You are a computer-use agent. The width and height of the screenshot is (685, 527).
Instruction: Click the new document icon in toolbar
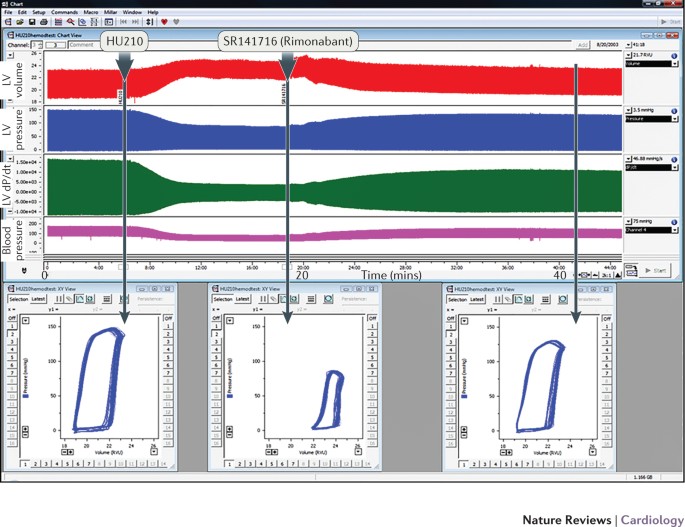click(8, 21)
